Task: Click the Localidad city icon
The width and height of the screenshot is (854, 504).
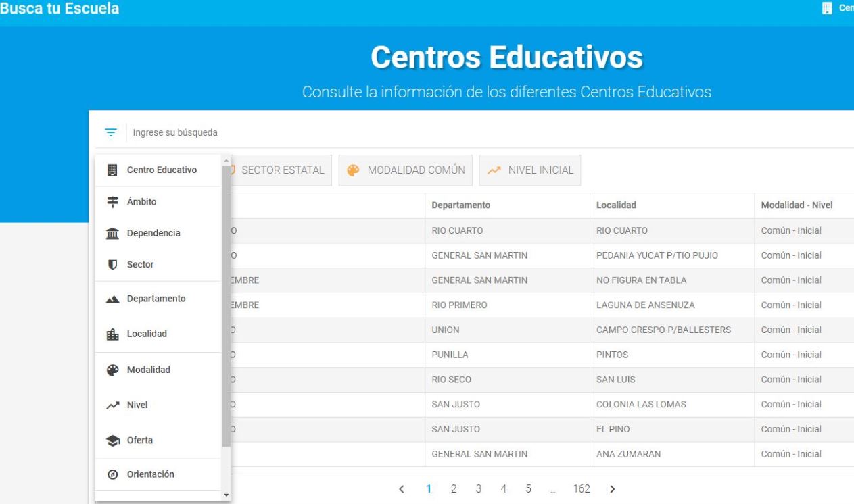Action: (113, 334)
